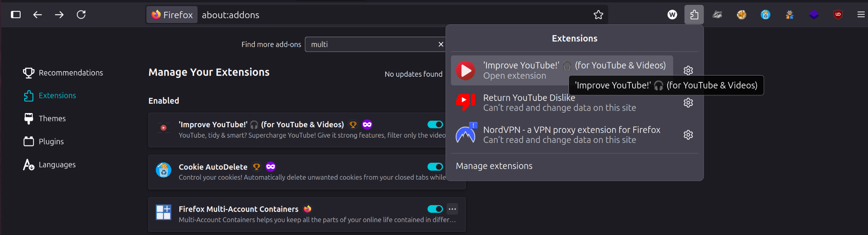868x235 pixels.
Task: Open settings gear for 'Improve YouTube!' in panel
Action: (x=688, y=70)
